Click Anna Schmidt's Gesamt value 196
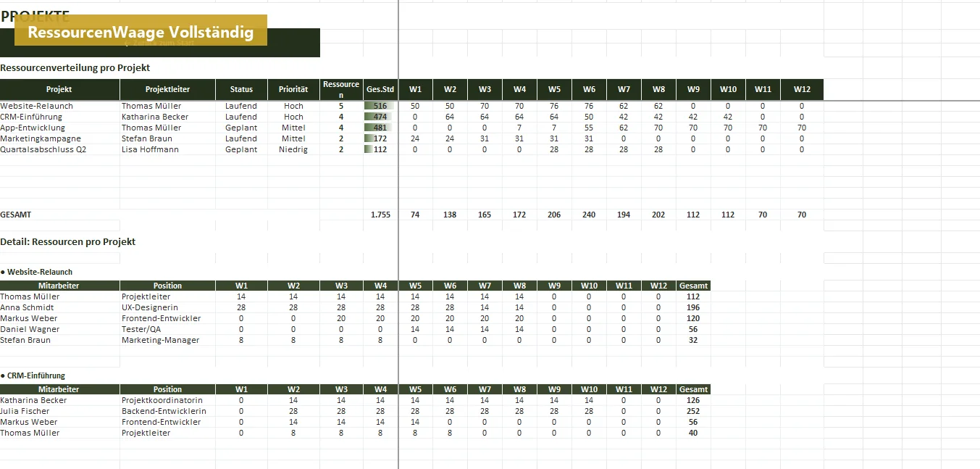The image size is (980, 469). point(693,307)
